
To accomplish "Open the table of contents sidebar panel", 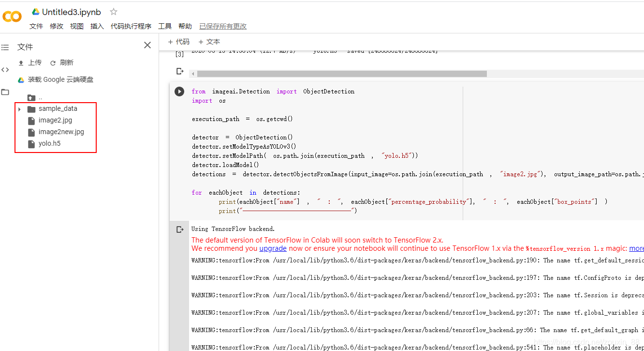I will pos(5,47).
